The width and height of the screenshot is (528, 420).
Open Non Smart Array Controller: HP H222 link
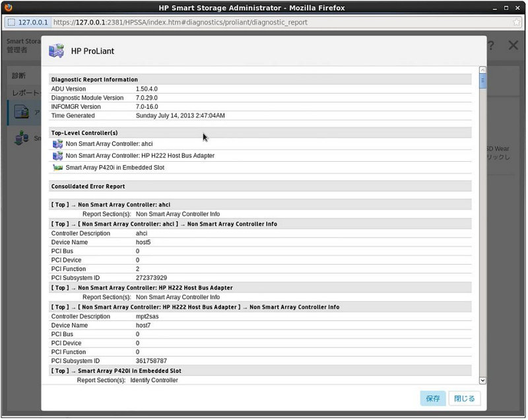[140, 156]
